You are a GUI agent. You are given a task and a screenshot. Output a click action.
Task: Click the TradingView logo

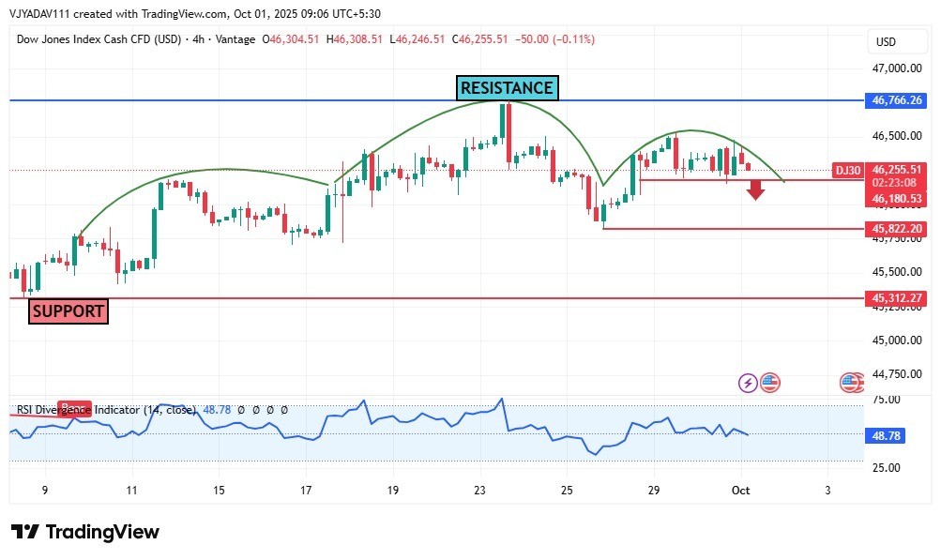pos(85,532)
